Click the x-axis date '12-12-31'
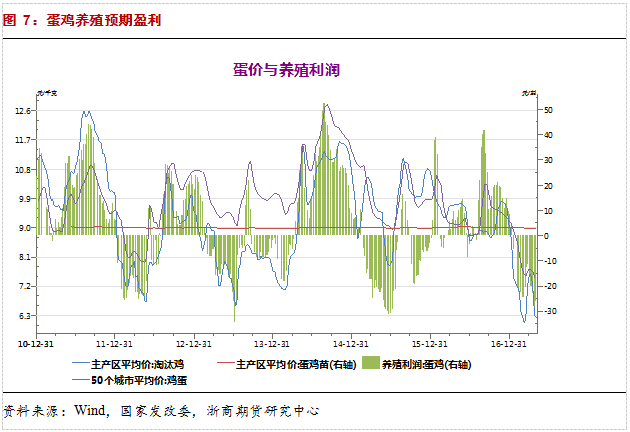Image resolution: width=630 pixels, height=432 pixels. pos(194,344)
